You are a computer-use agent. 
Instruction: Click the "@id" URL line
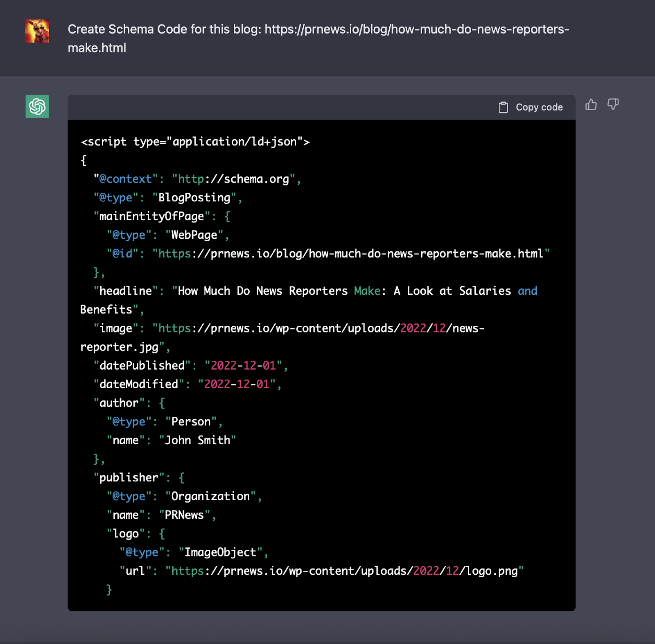tap(328, 254)
